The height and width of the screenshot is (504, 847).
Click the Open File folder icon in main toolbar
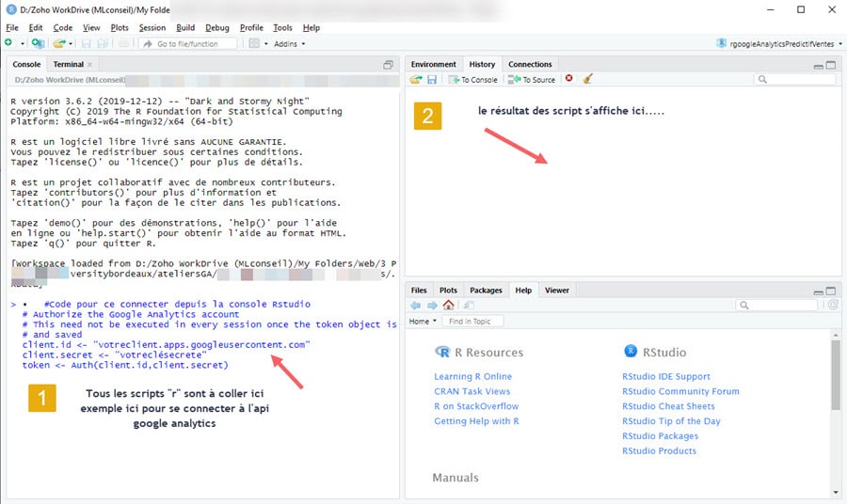pyautogui.click(x=58, y=43)
